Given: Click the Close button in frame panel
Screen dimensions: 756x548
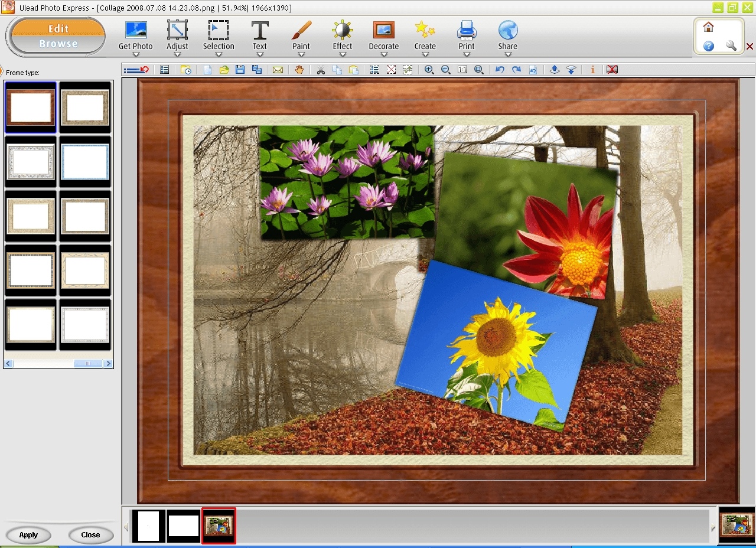Looking at the screenshot, I should coord(90,535).
